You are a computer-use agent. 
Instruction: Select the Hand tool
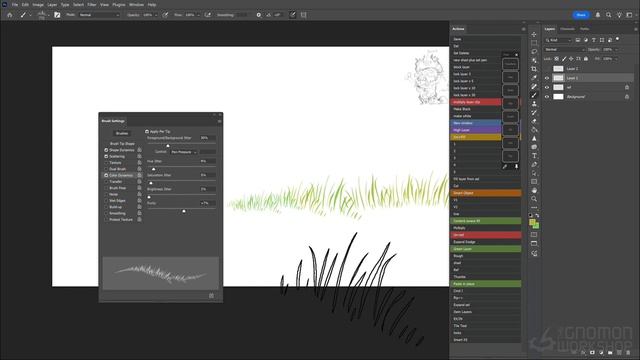tap(534, 190)
